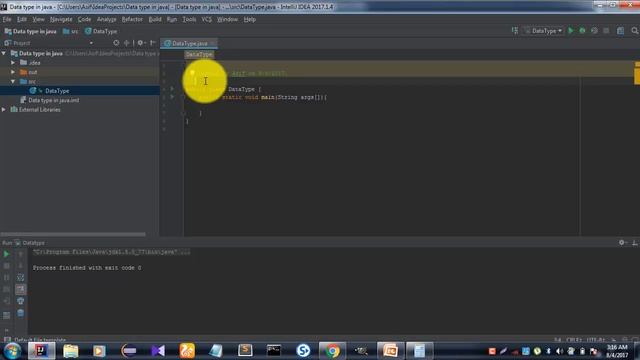The height and width of the screenshot is (360, 640).
Task: Open Skype from the taskbar
Action: (303, 351)
